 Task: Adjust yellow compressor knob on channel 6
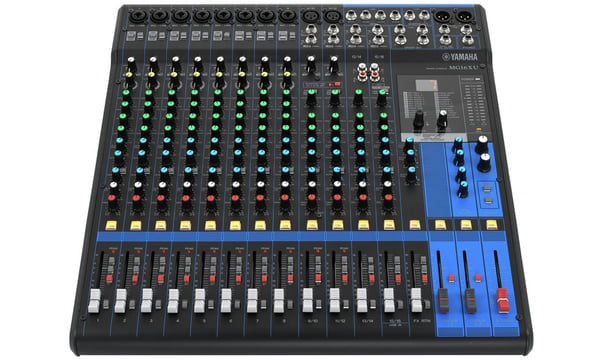pos(242,78)
